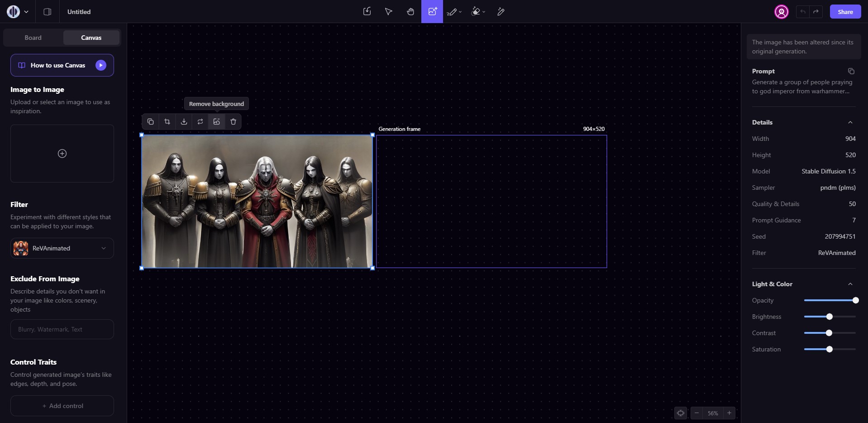Adjust the Brightness slider

[x=830, y=317]
